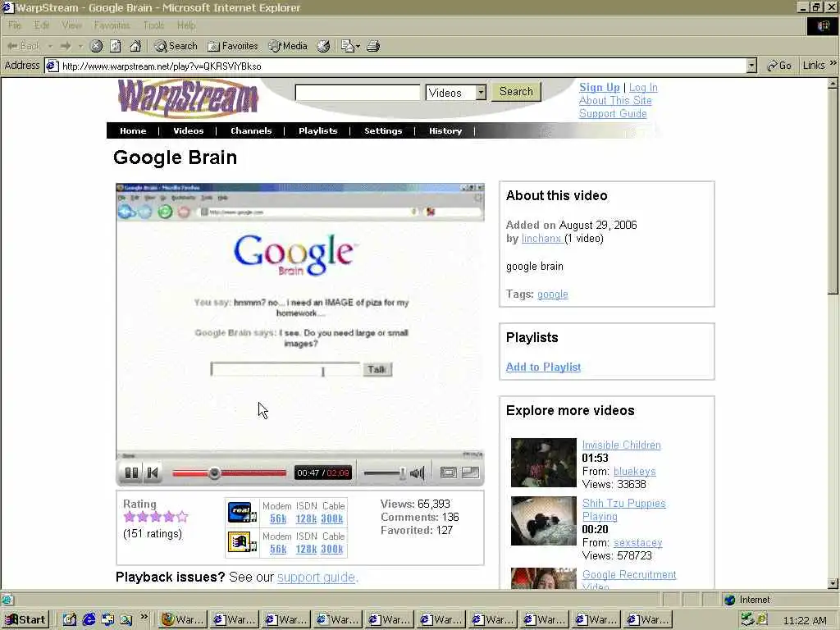Refresh the page with the Refresh icon
The width and height of the screenshot is (840, 630).
pyautogui.click(x=115, y=46)
